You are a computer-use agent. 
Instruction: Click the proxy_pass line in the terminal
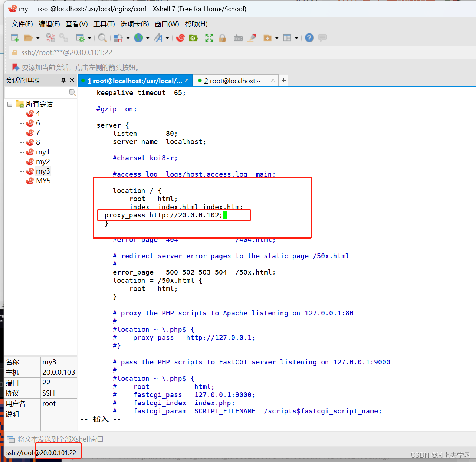pos(164,215)
